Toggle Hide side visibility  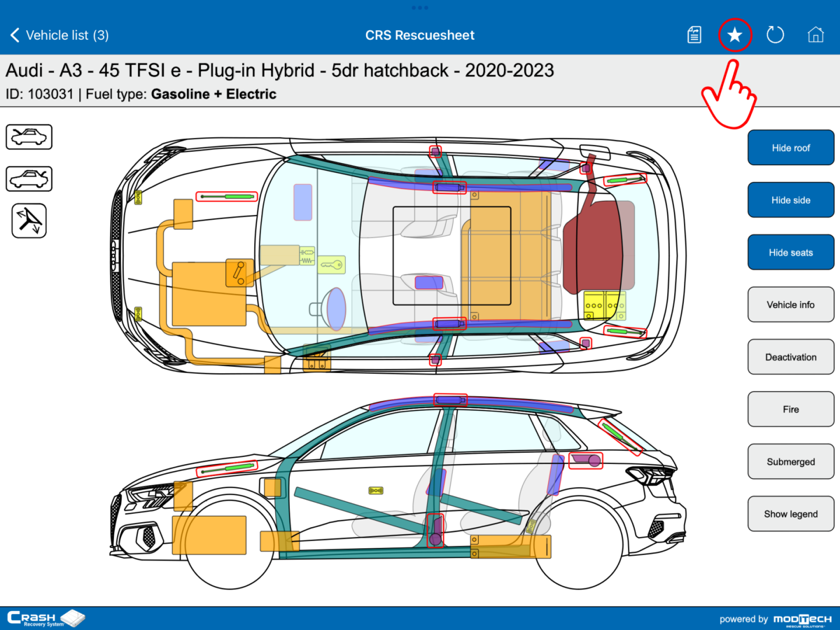[x=790, y=199]
